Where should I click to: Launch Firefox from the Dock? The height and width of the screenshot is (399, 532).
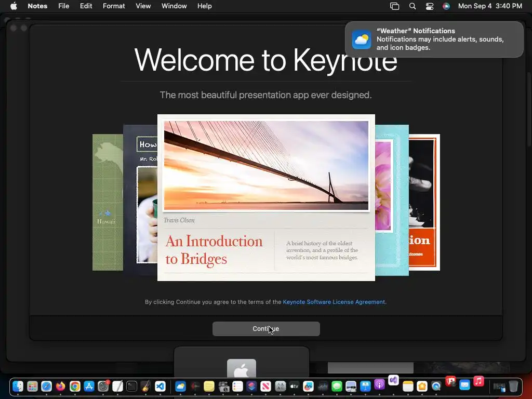coord(60,386)
